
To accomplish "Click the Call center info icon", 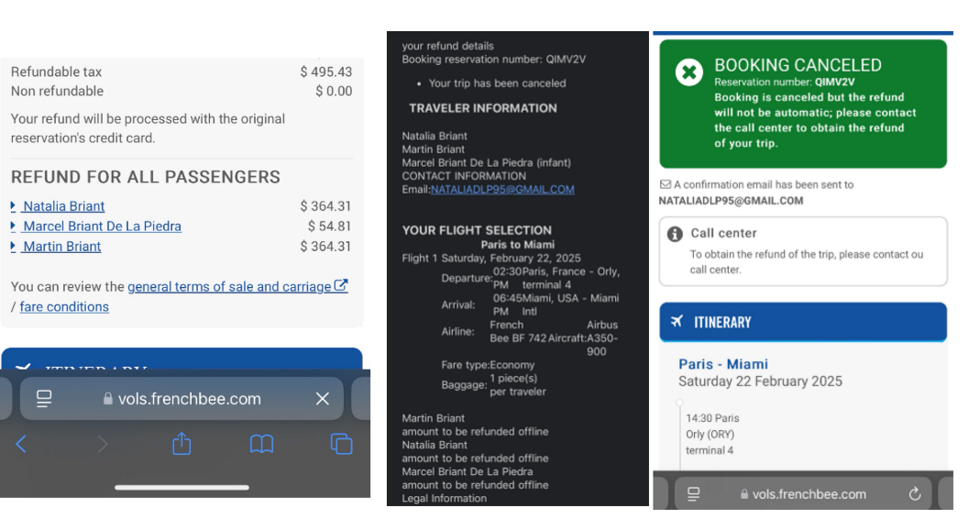I will point(676,234).
